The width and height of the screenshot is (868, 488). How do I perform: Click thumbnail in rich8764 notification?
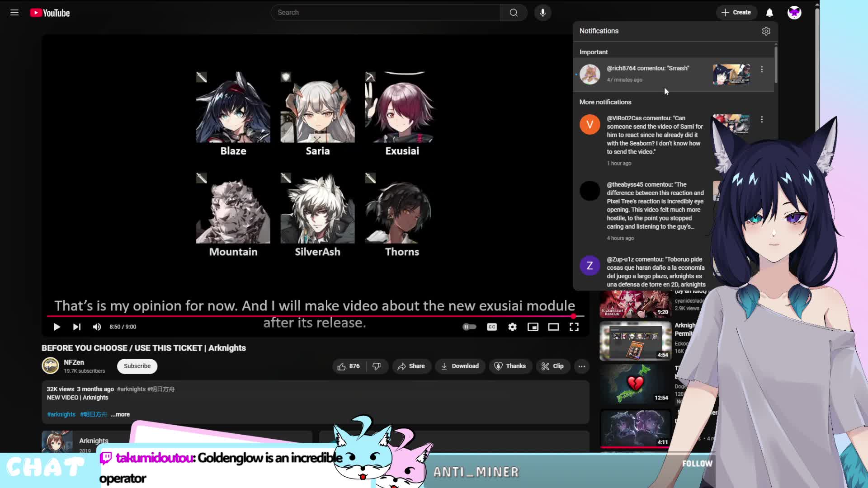(x=731, y=74)
